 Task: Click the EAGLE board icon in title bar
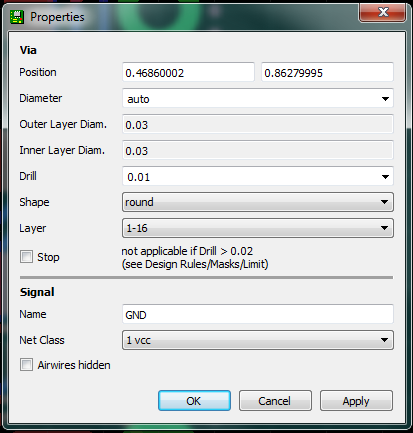pyautogui.click(x=17, y=17)
